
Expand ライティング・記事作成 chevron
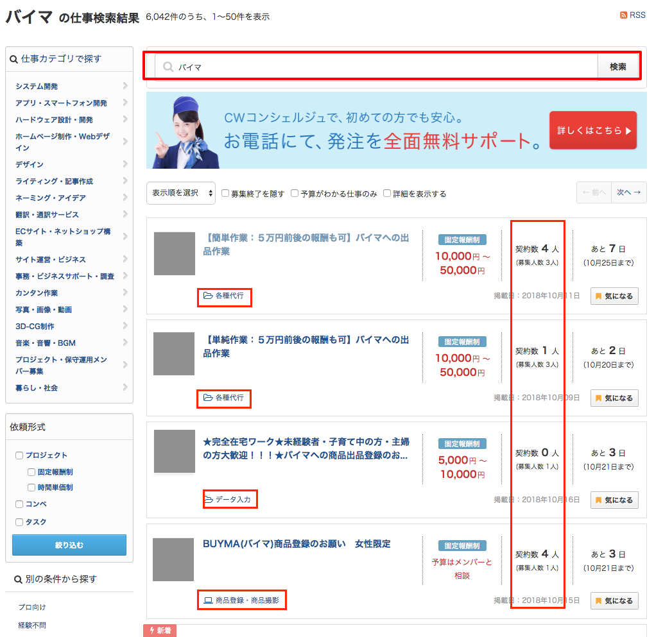[125, 181]
